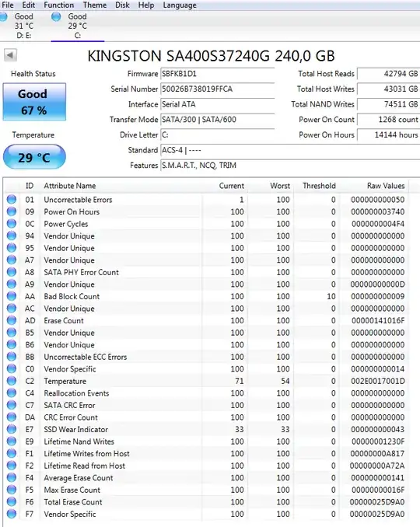Click the Features field

click(290, 166)
